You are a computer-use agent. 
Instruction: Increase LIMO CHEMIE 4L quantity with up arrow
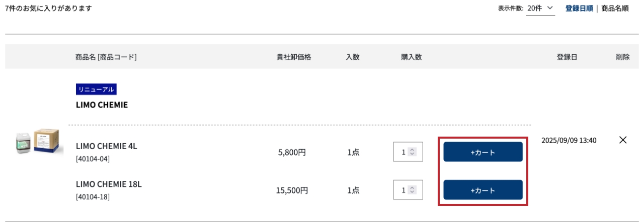(413, 150)
